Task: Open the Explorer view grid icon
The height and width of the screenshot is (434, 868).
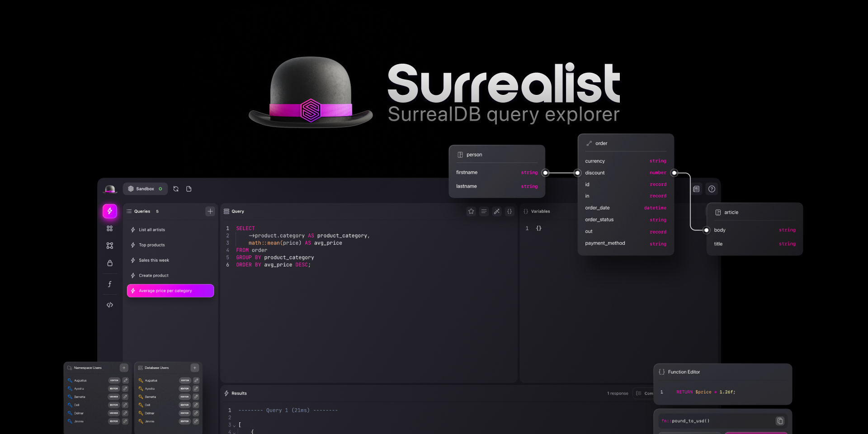Action: [x=110, y=229]
